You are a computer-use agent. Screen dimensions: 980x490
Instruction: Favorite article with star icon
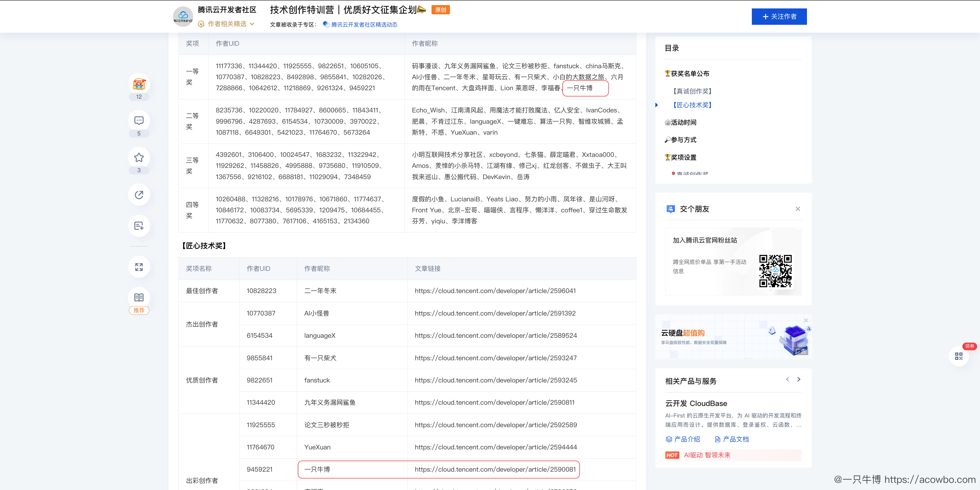139,158
